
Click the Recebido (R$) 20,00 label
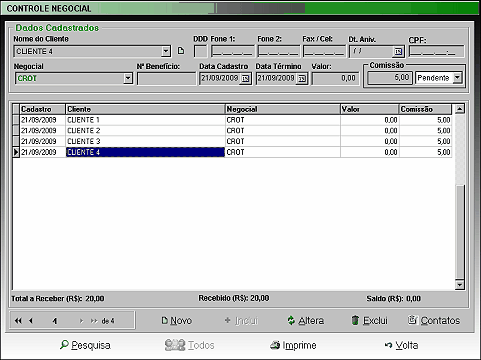coord(234,298)
